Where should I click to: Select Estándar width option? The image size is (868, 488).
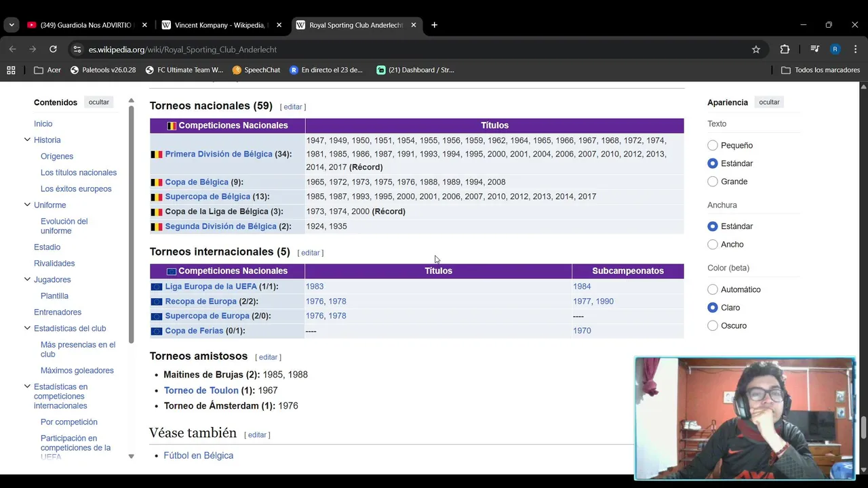pyautogui.click(x=713, y=226)
